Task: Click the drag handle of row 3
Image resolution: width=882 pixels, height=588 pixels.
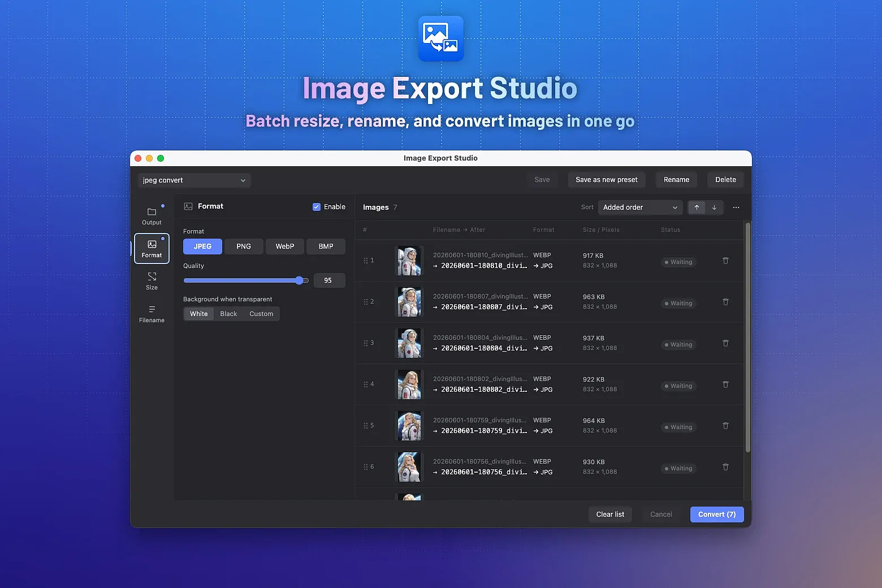Action: 366,343
